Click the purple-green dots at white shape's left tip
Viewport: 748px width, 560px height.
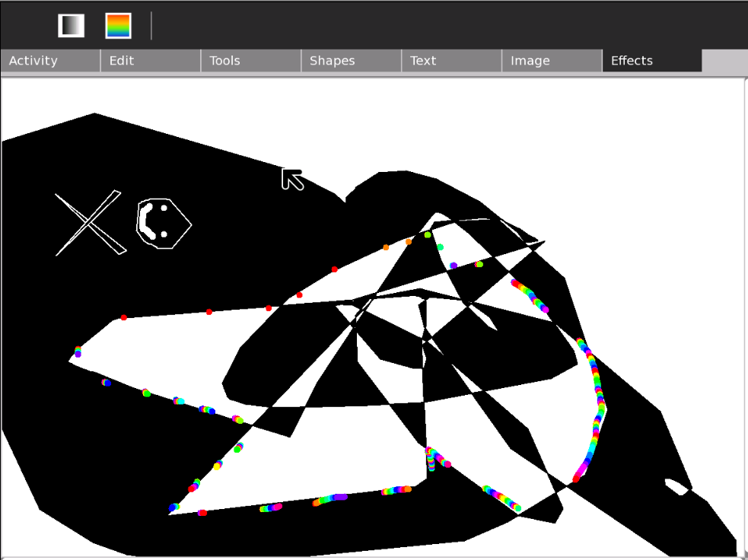pyautogui.click(x=78, y=352)
